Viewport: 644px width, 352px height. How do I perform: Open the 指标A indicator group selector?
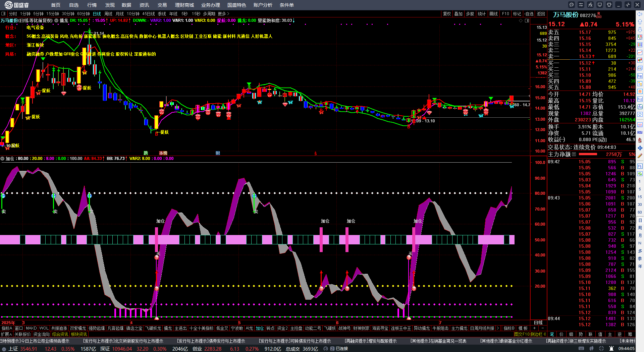pyautogui.click(x=7, y=328)
